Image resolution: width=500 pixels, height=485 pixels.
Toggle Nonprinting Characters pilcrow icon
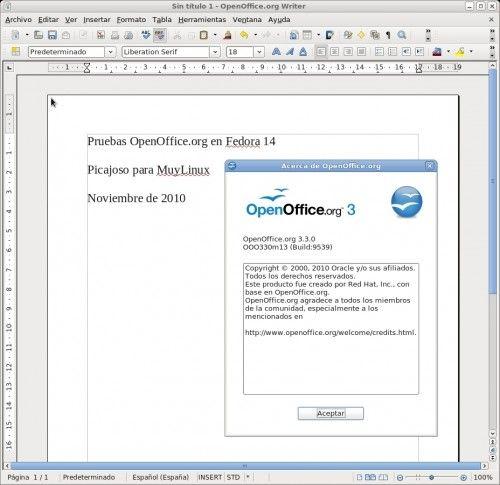pyautogui.click(x=388, y=35)
